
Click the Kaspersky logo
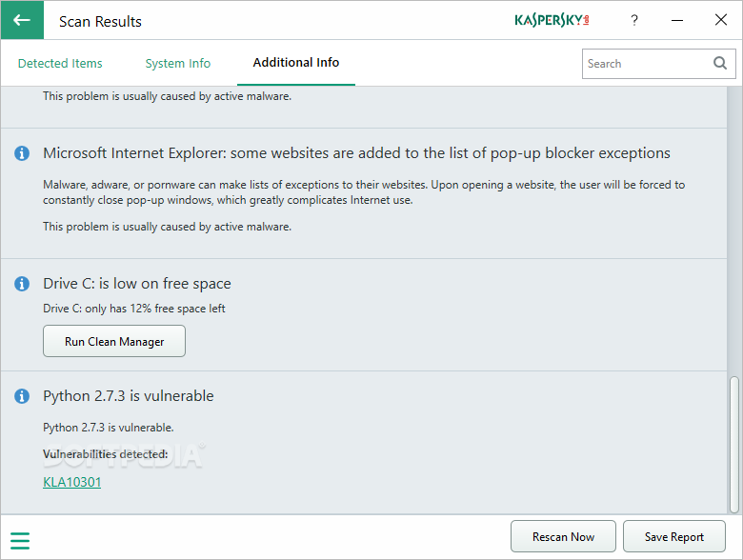(552, 20)
